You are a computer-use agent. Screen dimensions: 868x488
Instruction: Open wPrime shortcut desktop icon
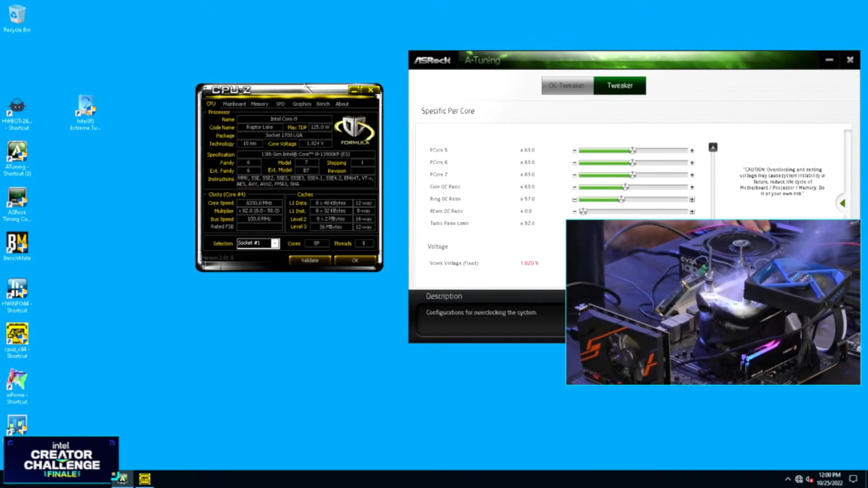click(17, 386)
